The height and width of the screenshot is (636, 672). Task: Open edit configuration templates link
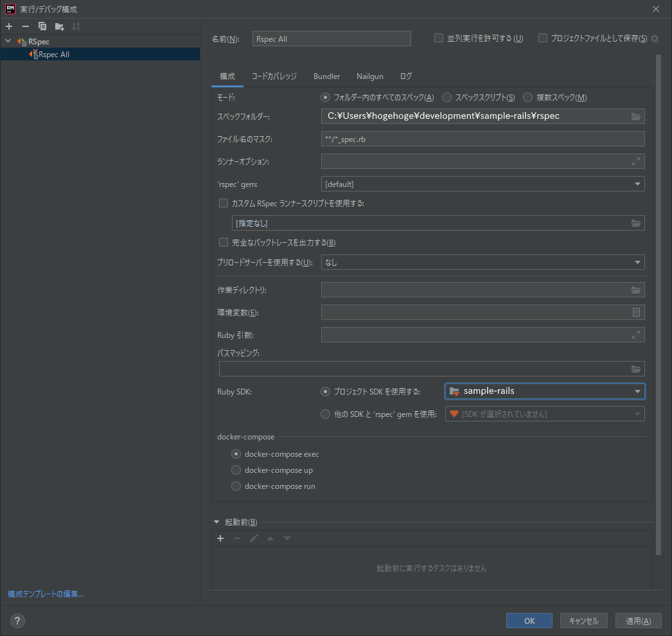click(x=46, y=594)
